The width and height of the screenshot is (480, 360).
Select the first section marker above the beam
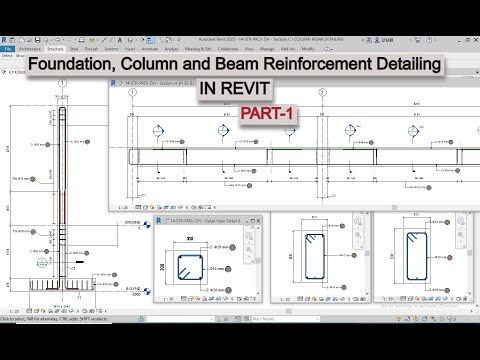158,130
